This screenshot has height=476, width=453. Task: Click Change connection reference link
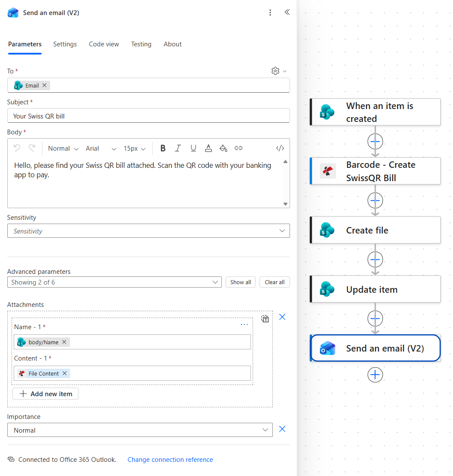point(170,460)
